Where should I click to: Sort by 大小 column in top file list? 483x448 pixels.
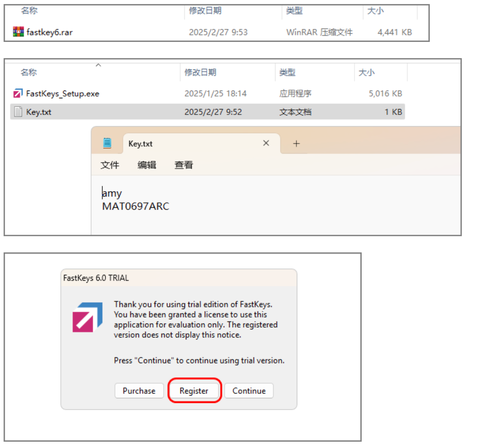point(376,11)
